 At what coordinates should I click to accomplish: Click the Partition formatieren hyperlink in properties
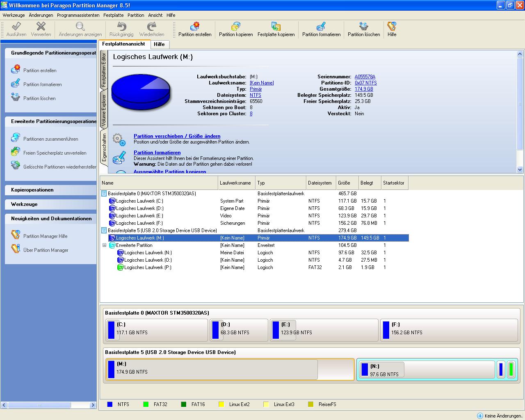pyautogui.click(x=157, y=153)
